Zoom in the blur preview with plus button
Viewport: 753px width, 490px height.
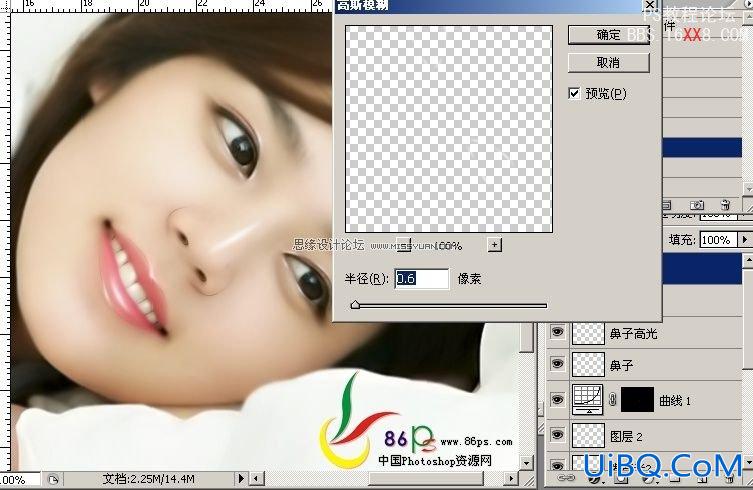494,245
